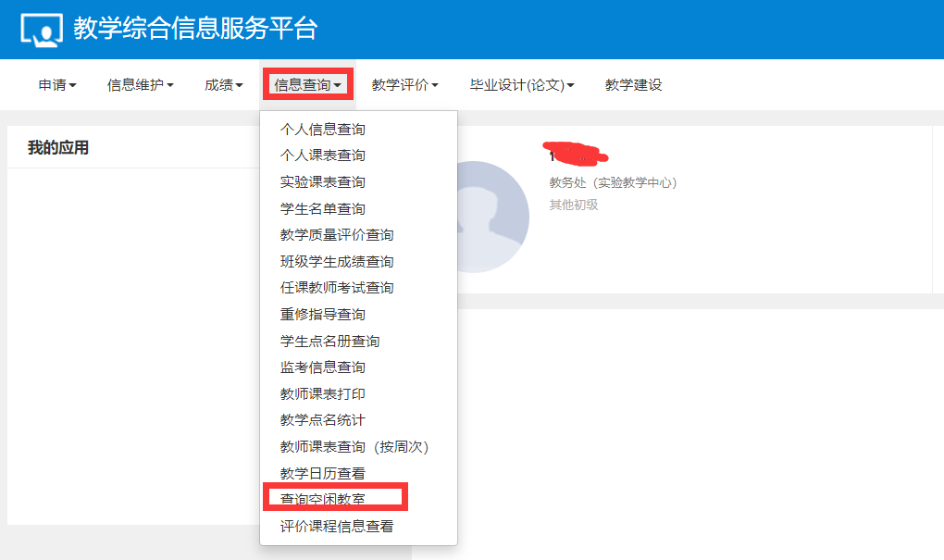
Task: Open 教师课表打印 from the dropdown
Action: point(323,394)
